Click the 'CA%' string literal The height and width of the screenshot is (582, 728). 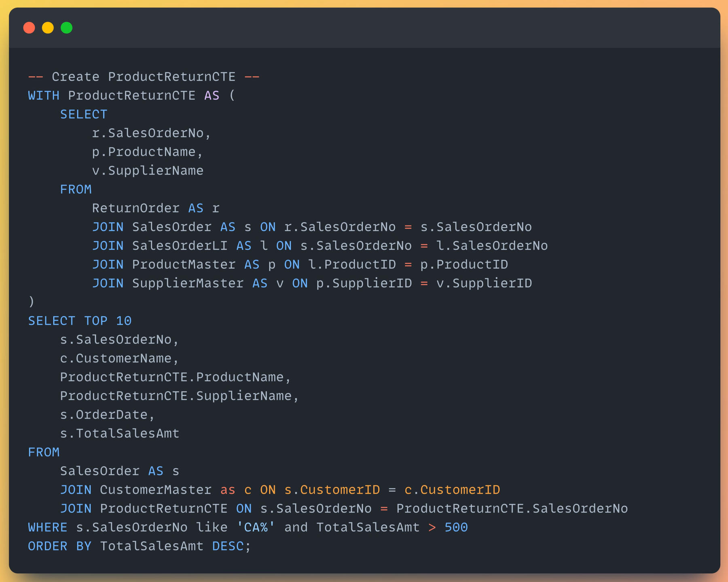click(x=256, y=528)
